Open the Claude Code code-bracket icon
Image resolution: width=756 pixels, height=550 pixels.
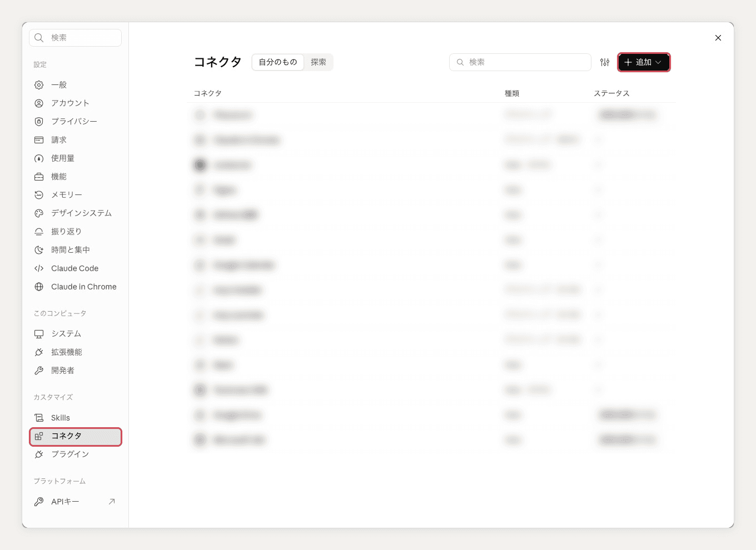39,268
